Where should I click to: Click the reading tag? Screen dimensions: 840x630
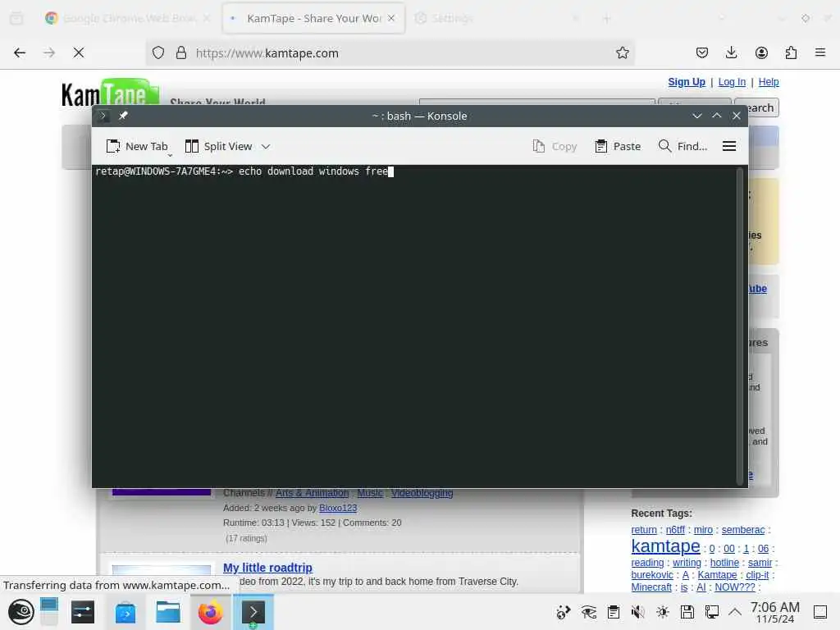tap(647, 563)
